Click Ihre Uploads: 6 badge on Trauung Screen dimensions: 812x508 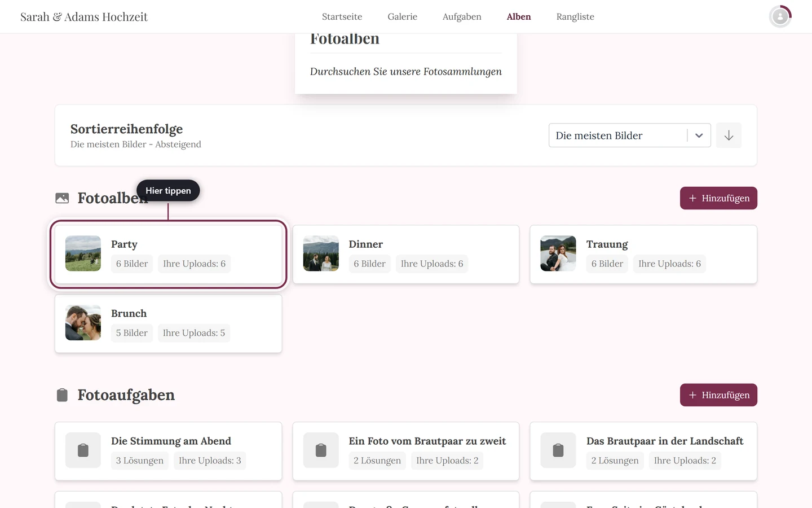pos(670,264)
